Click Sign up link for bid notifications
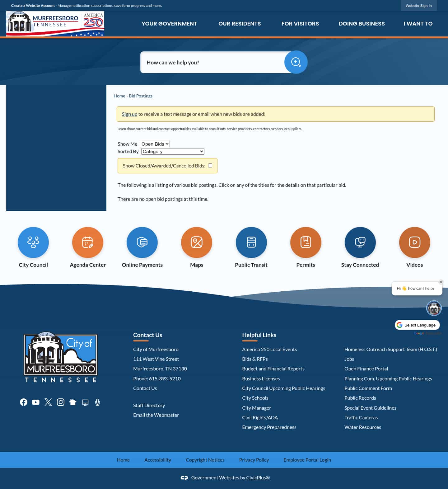Viewport: 448px width, 489px height. pyautogui.click(x=129, y=114)
